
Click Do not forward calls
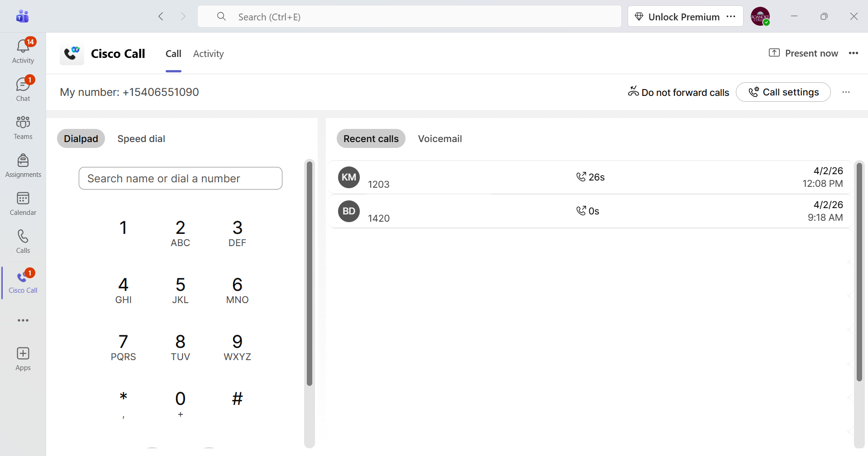pyautogui.click(x=678, y=92)
